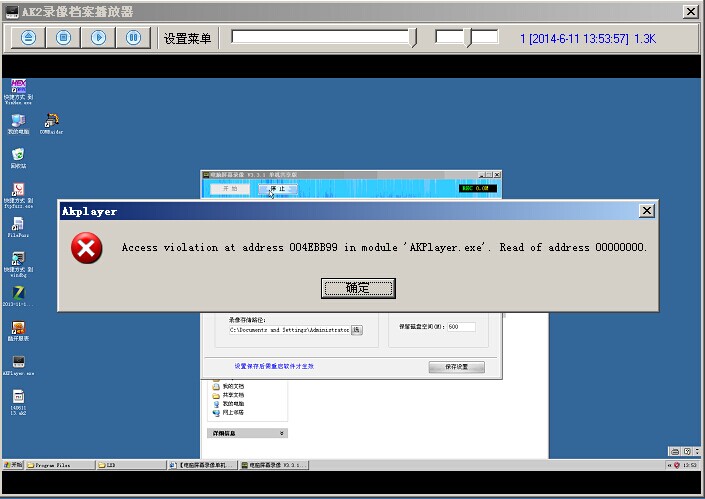Open the COMRaider desktop icon
The height and width of the screenshot is (499, 705).
pyautogui.click(x=51, y=124)
